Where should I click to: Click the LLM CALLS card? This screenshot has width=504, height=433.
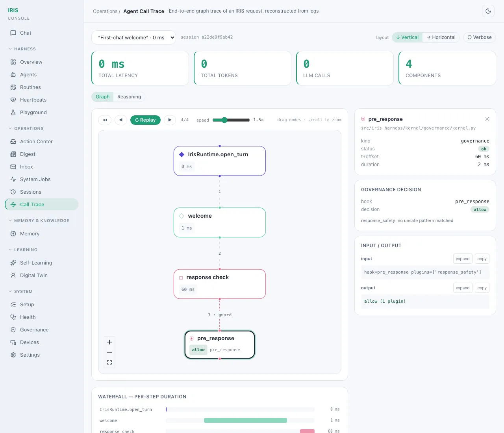pyautogui.click(x=345, y=68)
